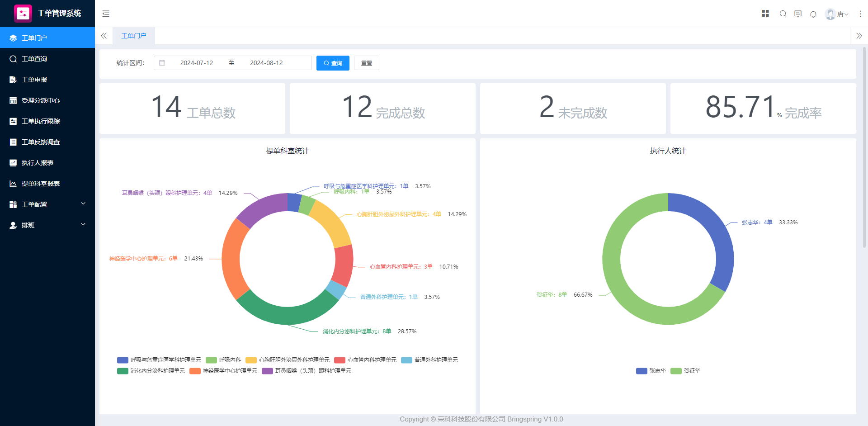Click the start date field 2024-07-12

[x=196, y=63]
